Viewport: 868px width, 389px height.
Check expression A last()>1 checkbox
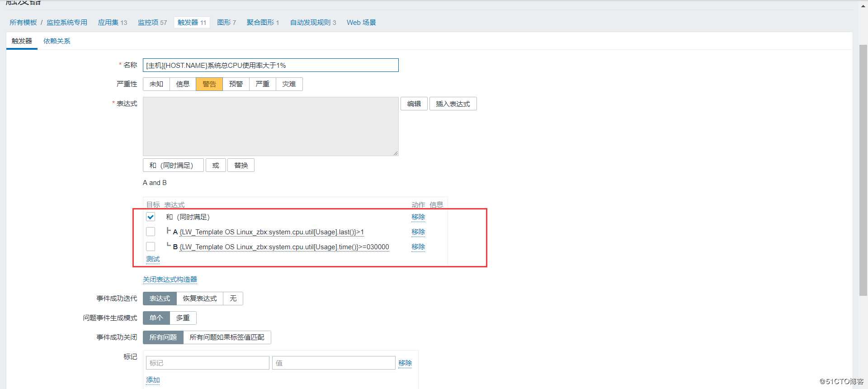coord(151,232)
